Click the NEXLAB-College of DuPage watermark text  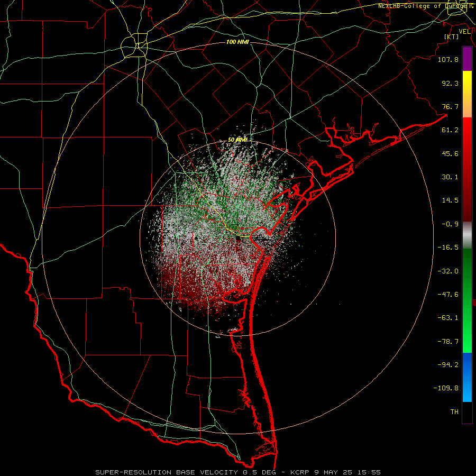426,6
